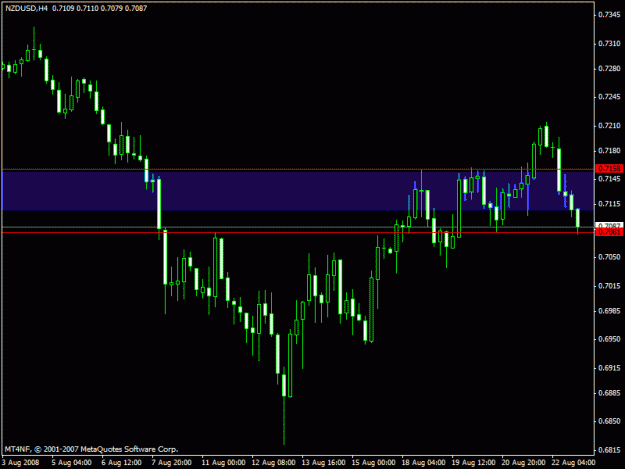Click the 0.7245 price axis label
Screen dimensions: 625x469
tap(609, 97)
